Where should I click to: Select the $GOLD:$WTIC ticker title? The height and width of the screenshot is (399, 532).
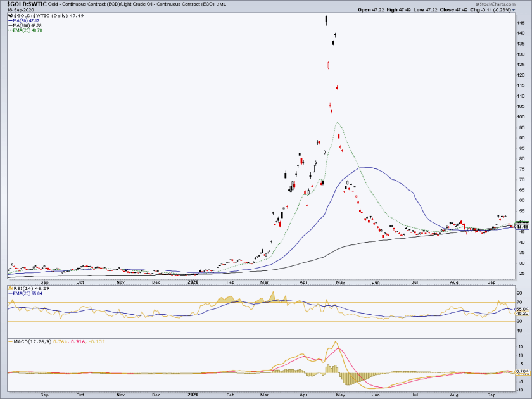pos(27,4)
